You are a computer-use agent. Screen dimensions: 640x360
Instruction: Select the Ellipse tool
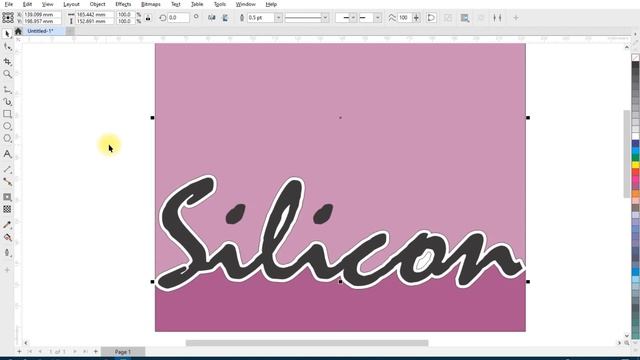coord(7,126)
